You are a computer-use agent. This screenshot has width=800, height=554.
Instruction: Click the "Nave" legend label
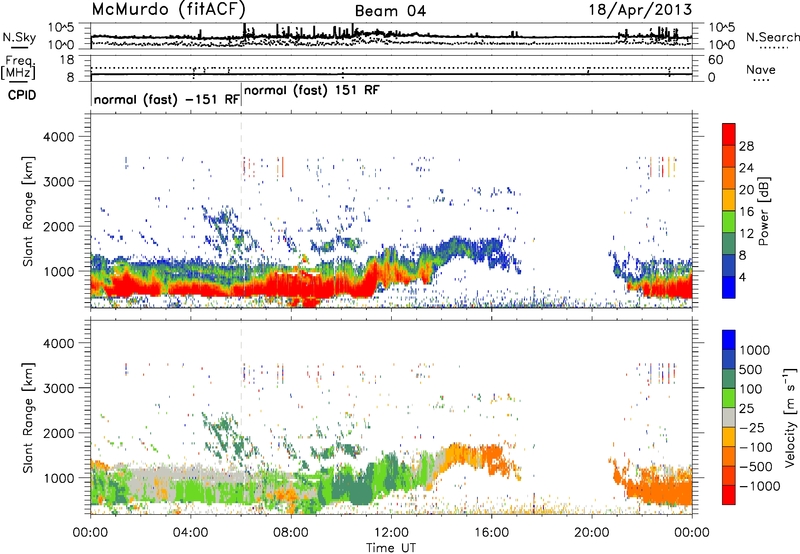[x=761, y=69]
